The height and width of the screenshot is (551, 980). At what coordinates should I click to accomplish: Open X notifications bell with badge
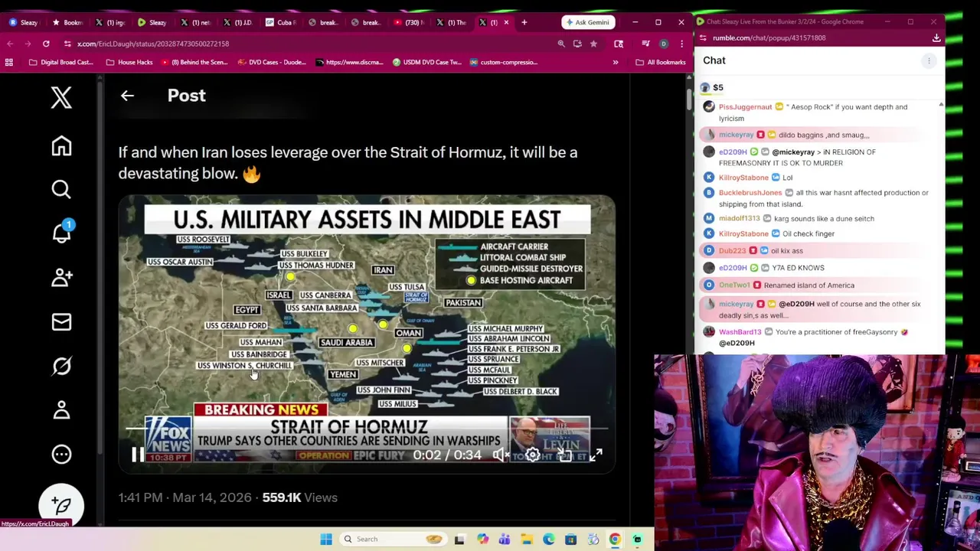click(61, 232)
